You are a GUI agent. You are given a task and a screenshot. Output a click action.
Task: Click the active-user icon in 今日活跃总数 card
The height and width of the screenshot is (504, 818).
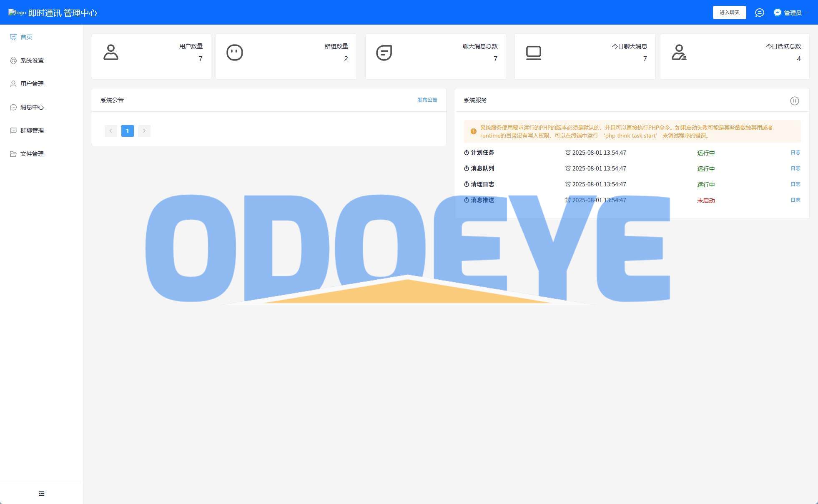pyautogui.click(x=679, y=53)
